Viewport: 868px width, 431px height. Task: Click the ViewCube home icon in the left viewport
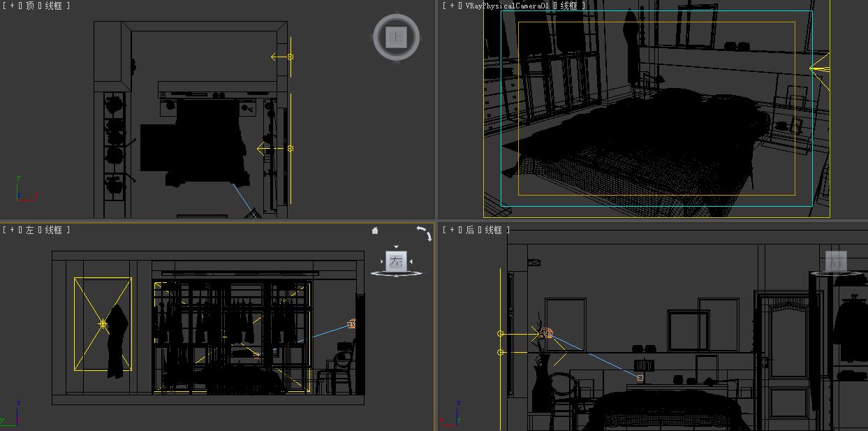click(375, 231)
